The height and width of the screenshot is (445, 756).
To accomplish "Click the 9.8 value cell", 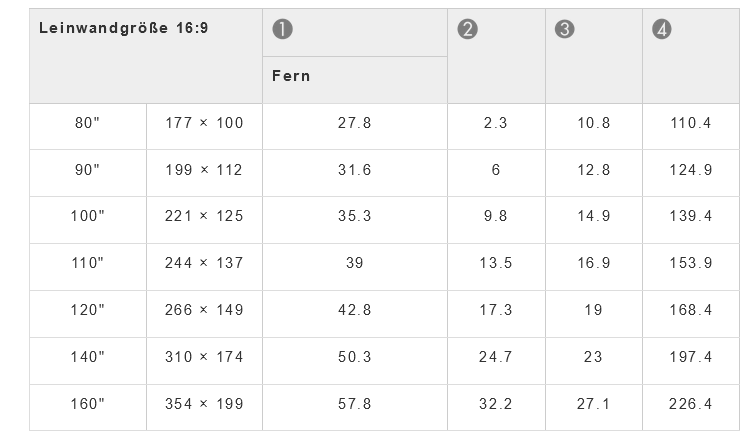I will pyautogui.click(x=496, y=216).
